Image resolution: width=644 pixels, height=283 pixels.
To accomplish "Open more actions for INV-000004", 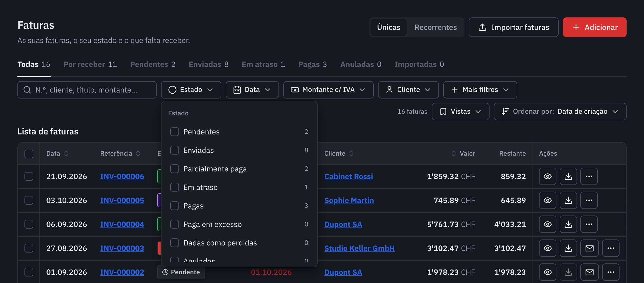I will pyautogui.click(x=589, y=224).
